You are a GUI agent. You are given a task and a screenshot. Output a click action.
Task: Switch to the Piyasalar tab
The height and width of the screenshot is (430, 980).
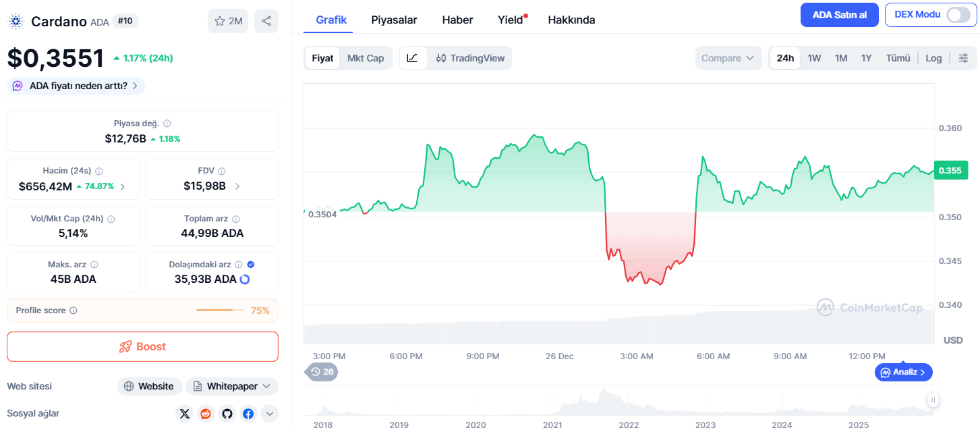pyautogui.click(x=395, y=20)
